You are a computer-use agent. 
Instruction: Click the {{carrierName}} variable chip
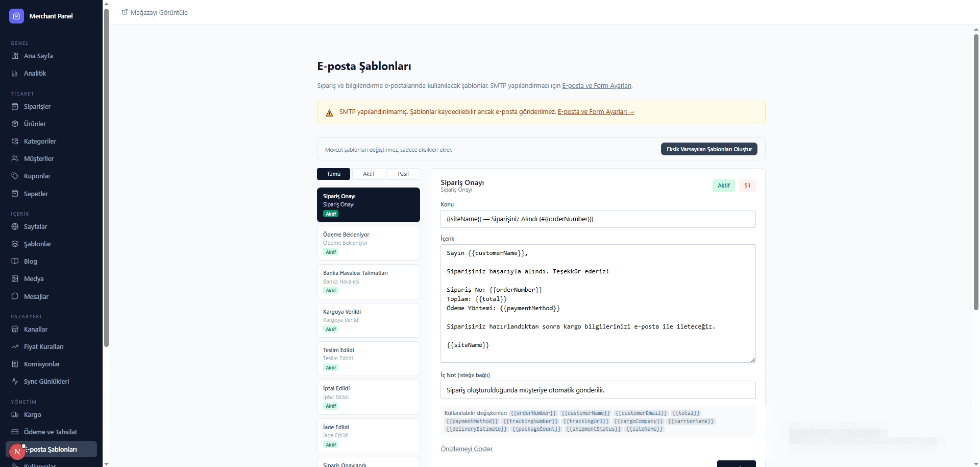(x=691, y=422)
